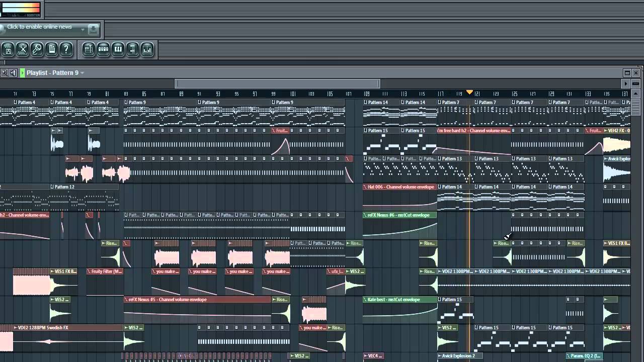Open the wave save and record tool
The width and height of the screenshot is (644, 362).
pos(8,49)
